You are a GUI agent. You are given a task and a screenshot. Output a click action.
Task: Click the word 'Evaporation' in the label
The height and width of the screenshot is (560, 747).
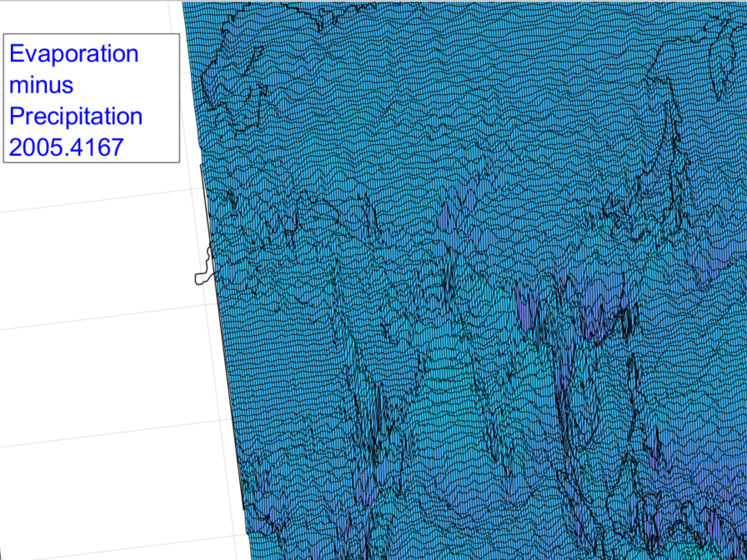[x=74, y=53]
